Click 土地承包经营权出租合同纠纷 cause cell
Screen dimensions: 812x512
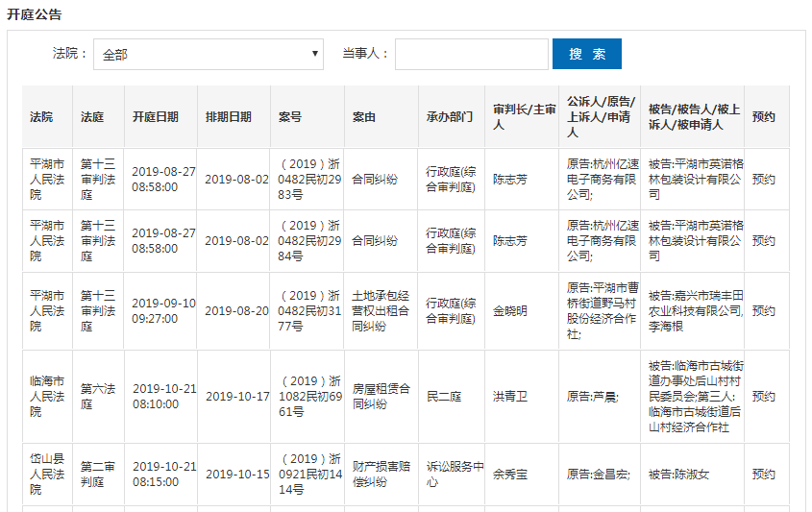pos(381,311)
